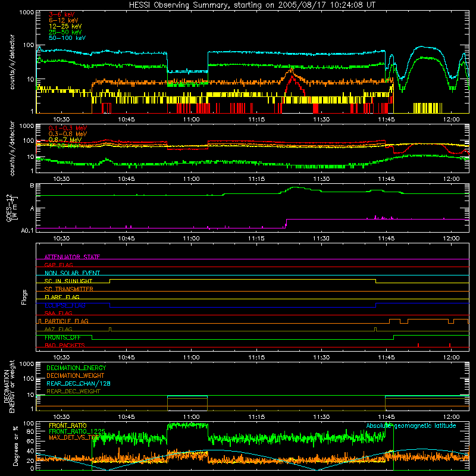Click the 25-50 keV legend entry
Screen dimensions: 476x476
click(x=65, y=32)
